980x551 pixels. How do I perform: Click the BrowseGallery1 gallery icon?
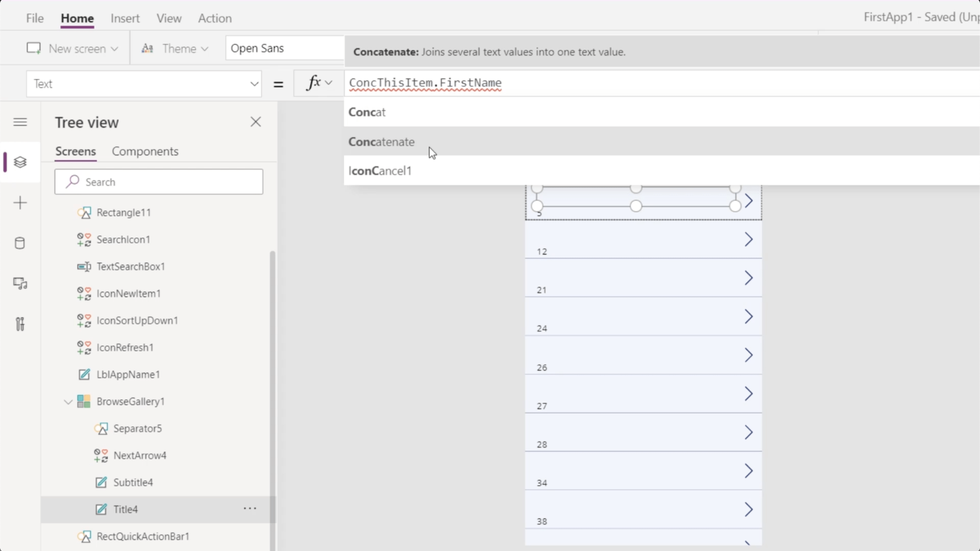[84, 401]
